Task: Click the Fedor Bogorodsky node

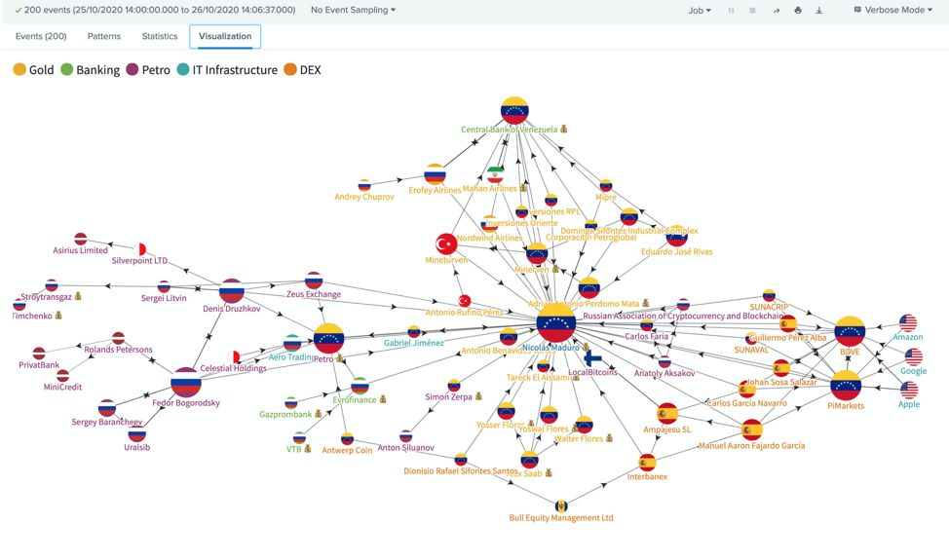Action: click(x=186, y=383)
